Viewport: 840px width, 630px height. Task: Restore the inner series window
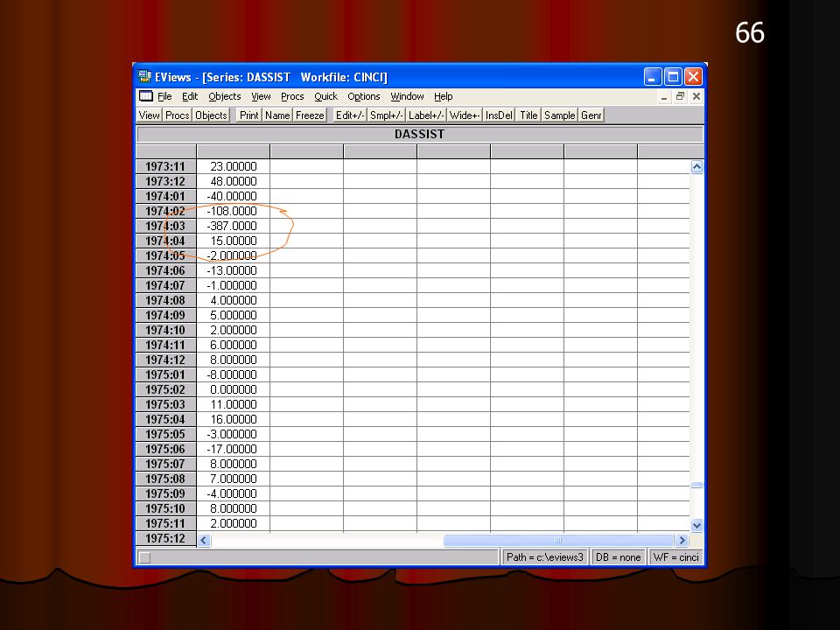coord(680,96)
